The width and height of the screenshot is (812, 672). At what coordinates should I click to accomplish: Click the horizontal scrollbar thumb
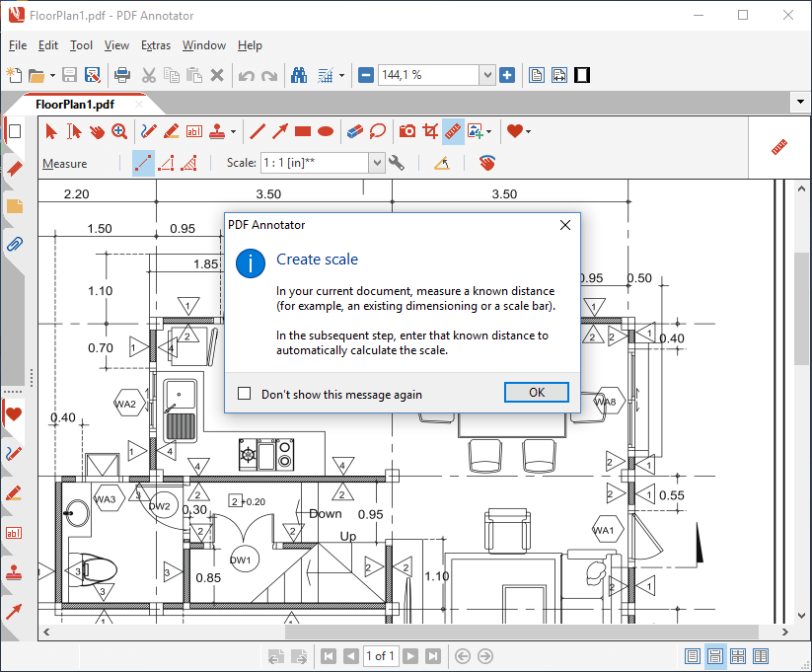[x=522, y=632]
